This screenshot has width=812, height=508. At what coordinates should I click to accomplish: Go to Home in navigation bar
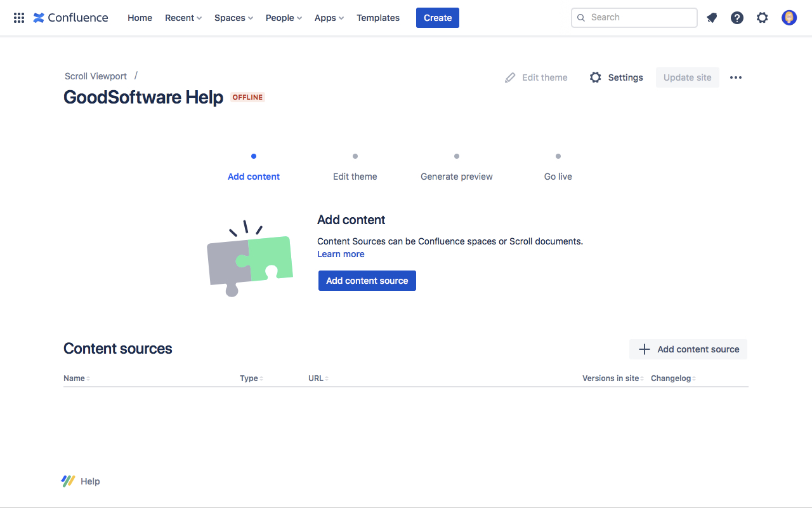(140, 18)
